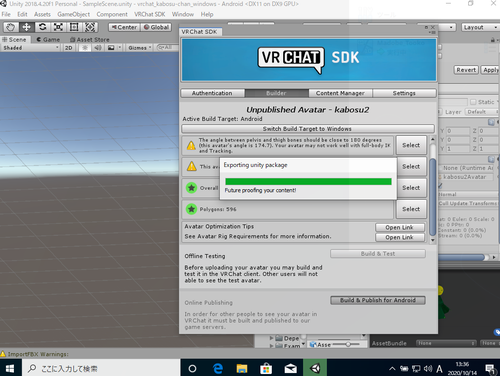The width and height of the screenshot is (500, 376).
Task: Toggle the Static checkbox in Inspector
Action: tap(473, 102)
